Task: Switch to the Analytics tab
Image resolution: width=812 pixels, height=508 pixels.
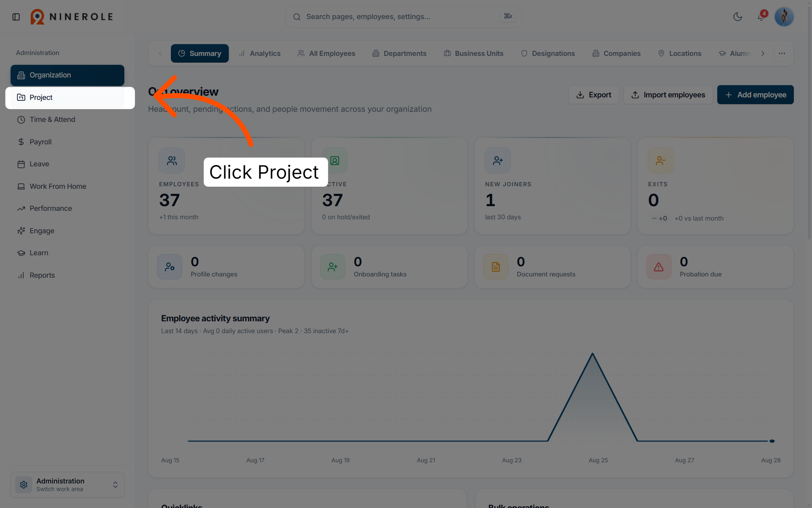Action: (x=260, y=53)
